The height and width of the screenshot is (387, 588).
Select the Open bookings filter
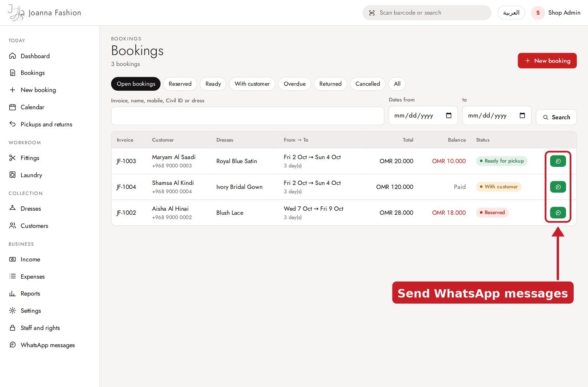[136, 84]
